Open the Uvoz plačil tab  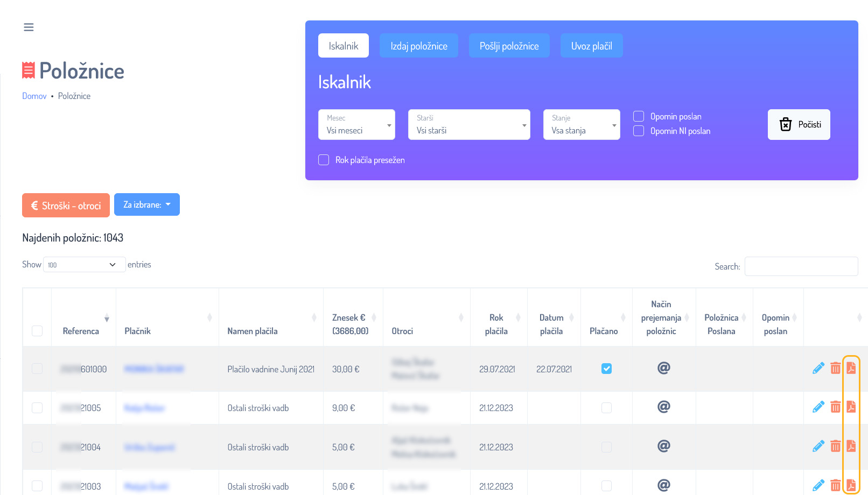[x=591, y=46]
